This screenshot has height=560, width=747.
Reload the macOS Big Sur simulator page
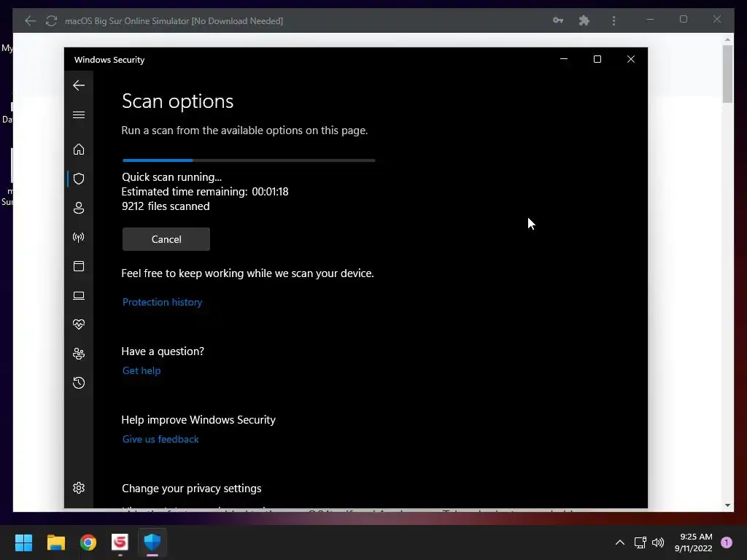pos(52,20)
